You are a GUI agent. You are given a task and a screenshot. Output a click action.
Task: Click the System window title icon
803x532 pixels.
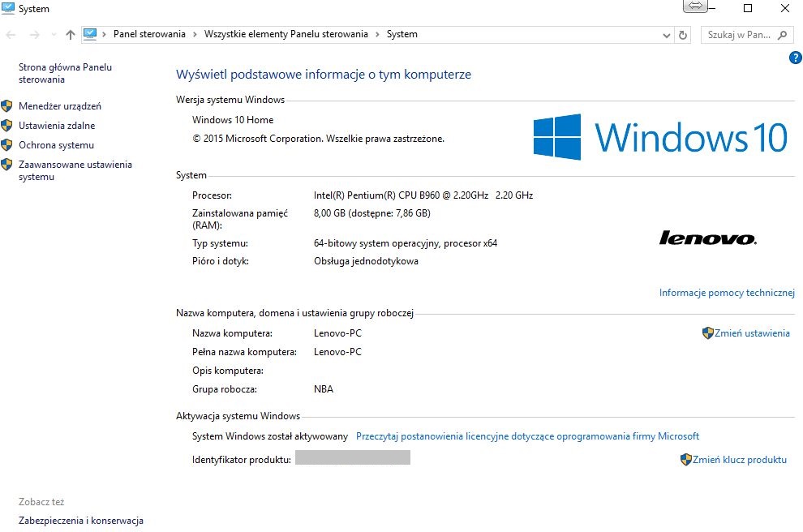[x=8, y=8]
